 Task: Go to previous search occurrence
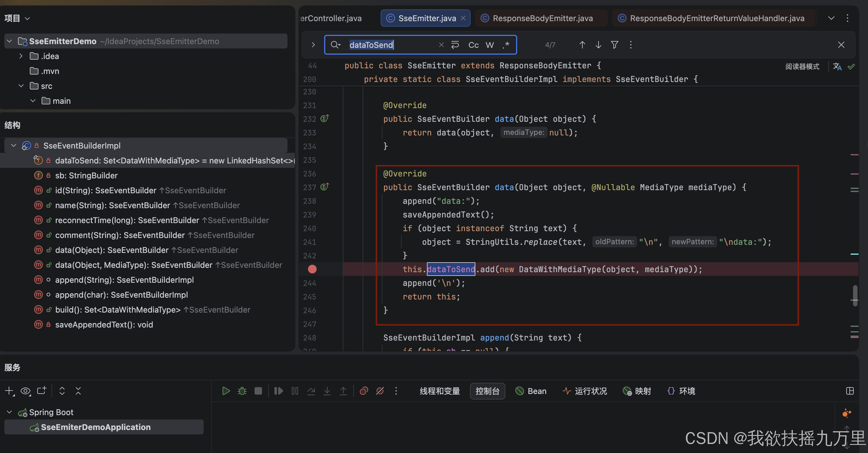click(582, 45)
